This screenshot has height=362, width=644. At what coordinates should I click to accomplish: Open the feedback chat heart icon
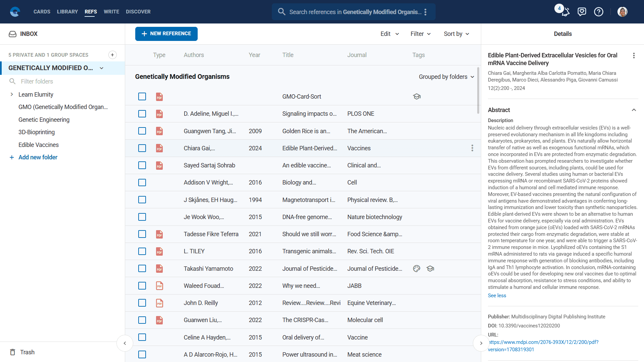pyautogui.click(x=582, y=12)
